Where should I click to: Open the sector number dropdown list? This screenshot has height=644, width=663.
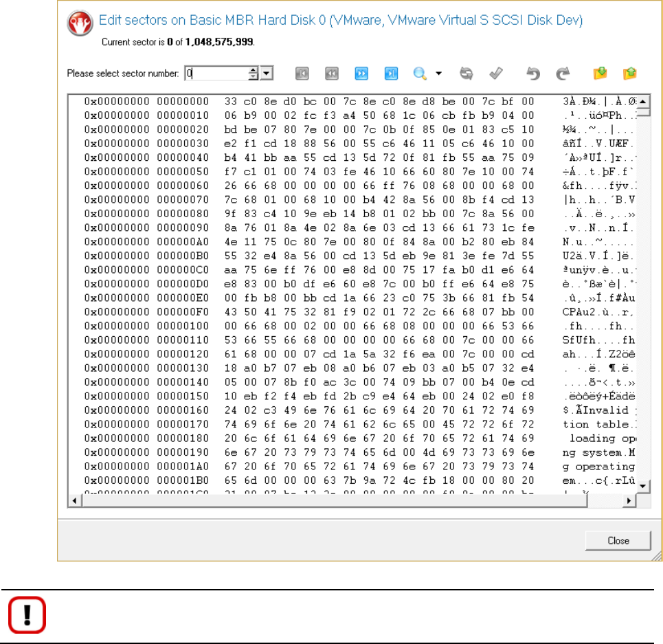(x=267, y=74)
